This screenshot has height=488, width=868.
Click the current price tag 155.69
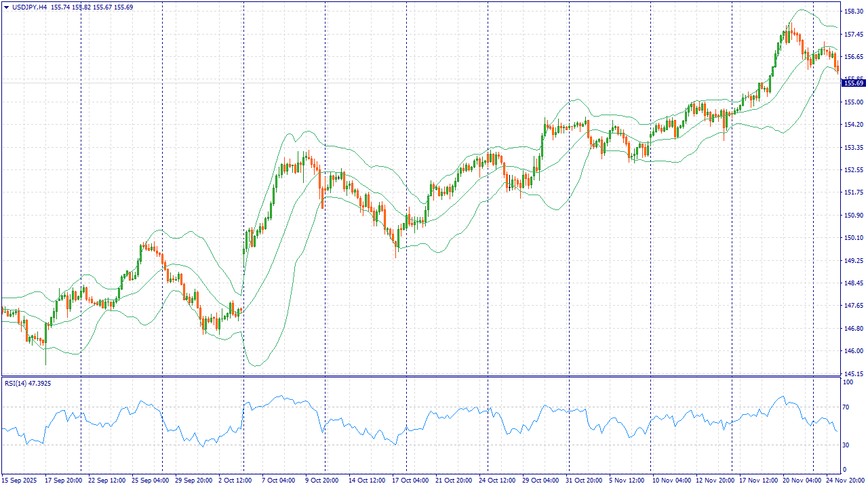pos(853,83)
